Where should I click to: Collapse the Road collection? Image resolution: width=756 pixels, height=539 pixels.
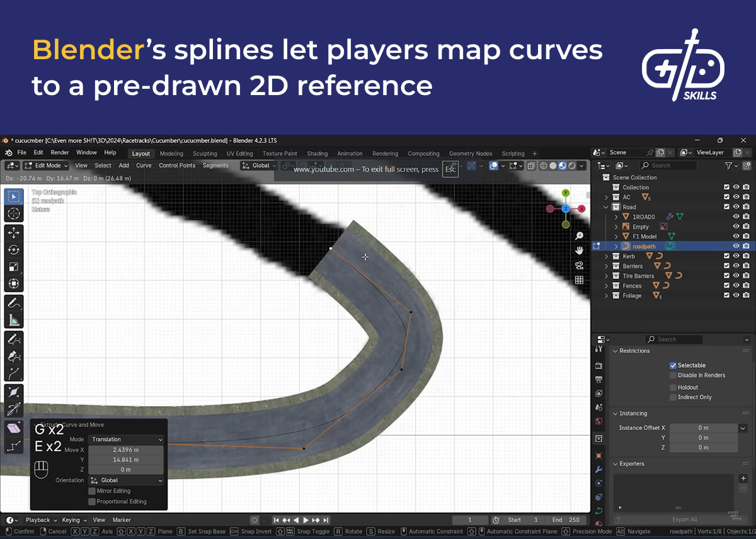click(x=607, y=207)
